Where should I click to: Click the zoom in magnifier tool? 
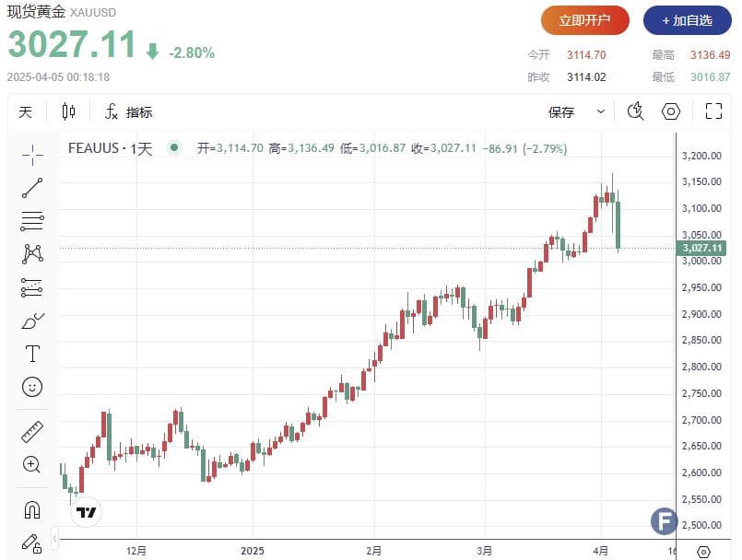pos(31,465)
